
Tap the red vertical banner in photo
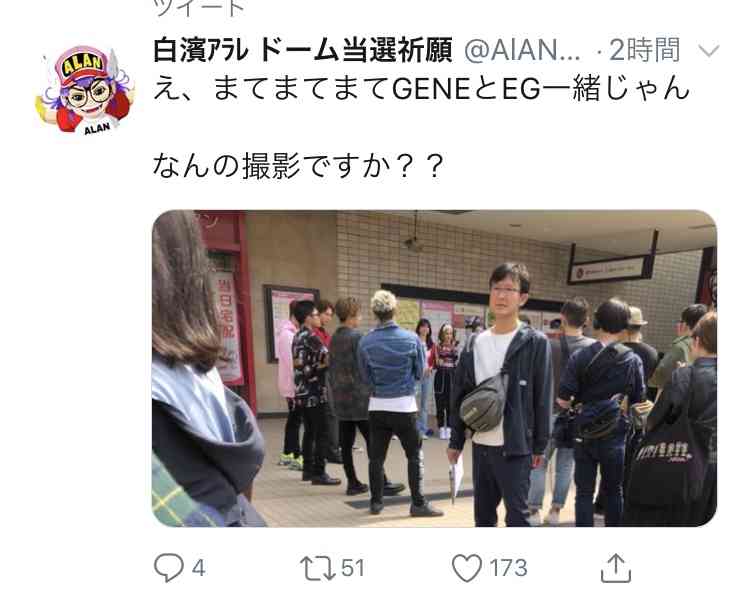229,329
